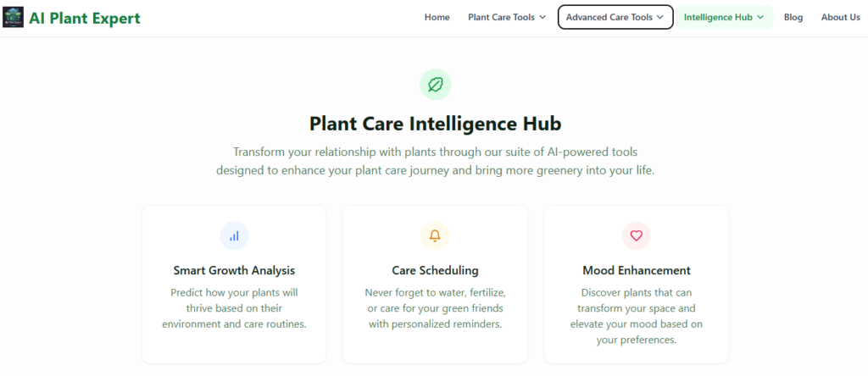Open the Care Scheduling card title
The image size is (868, 376).
click(435, 271)
